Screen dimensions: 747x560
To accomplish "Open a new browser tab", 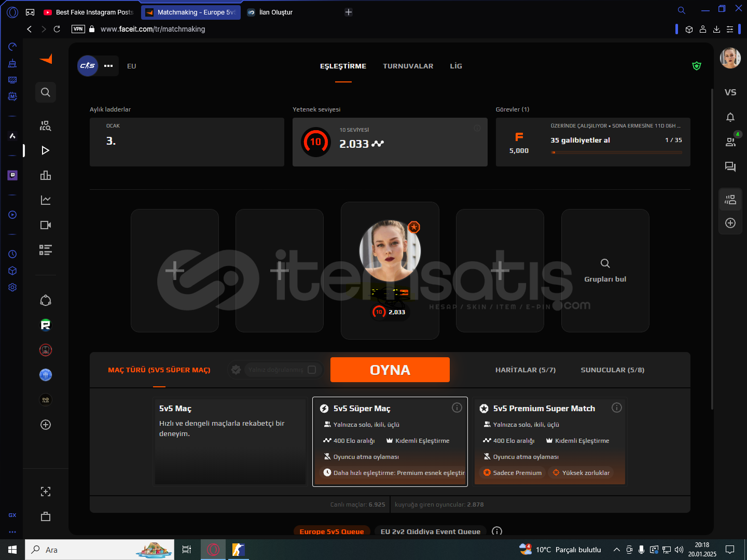I will 349,12.
